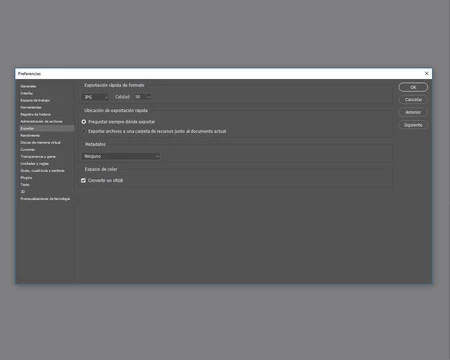Select the Exportar category
Viewport: 450px width, 360px height.
pyautogui.click(x=47, y=128)
